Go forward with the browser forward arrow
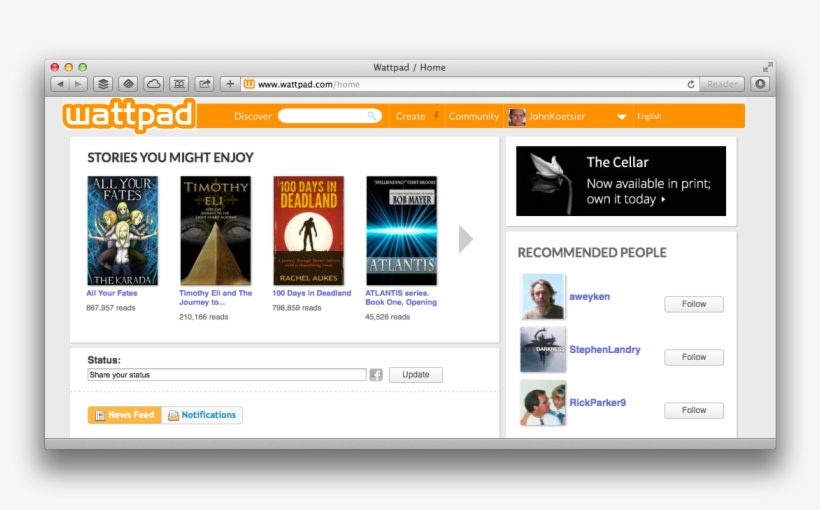The height and width of the screenshot is (510, 820). coord(78,84)
